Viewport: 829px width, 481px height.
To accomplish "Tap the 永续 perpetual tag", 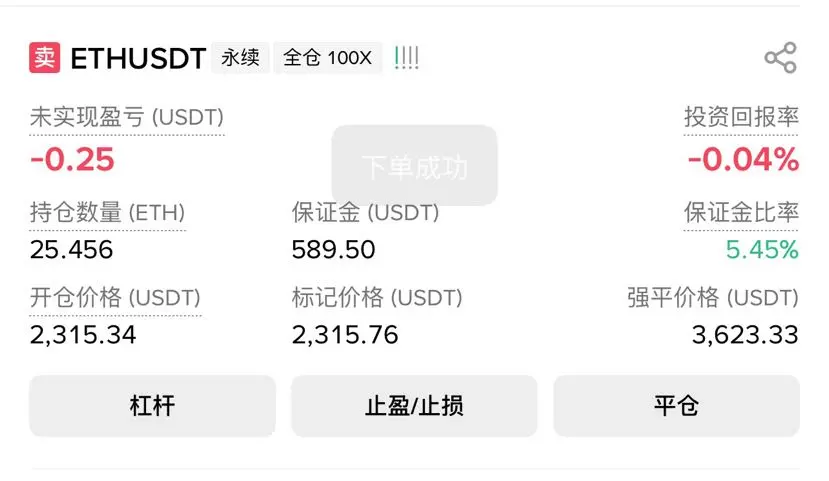I will (240, 58).
